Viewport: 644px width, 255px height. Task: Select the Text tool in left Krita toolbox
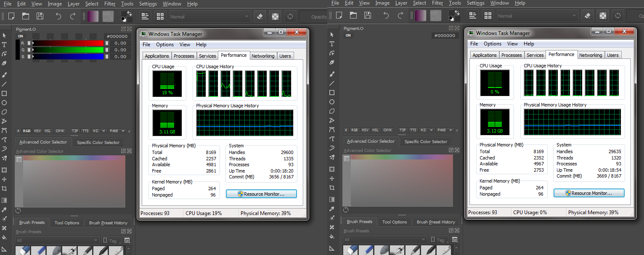(4, 45)
